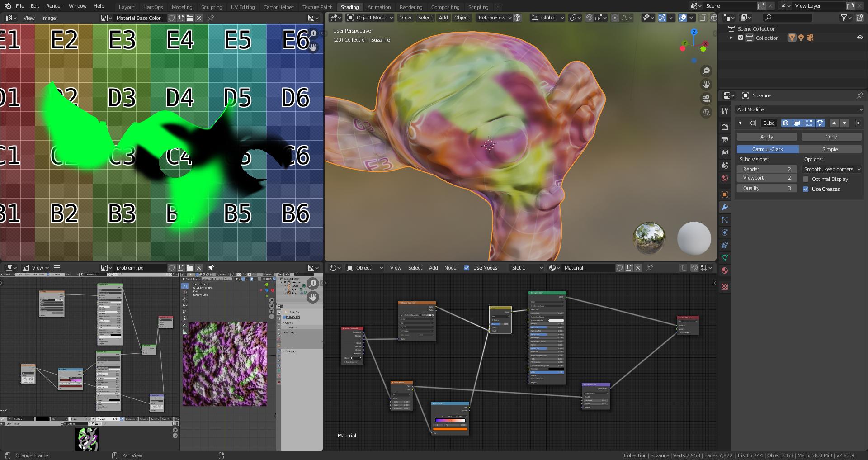Check Optimal Display in the modifier options
Image resolution: width=868 pixels, height=460 pixels.
[x=806, y=179]
